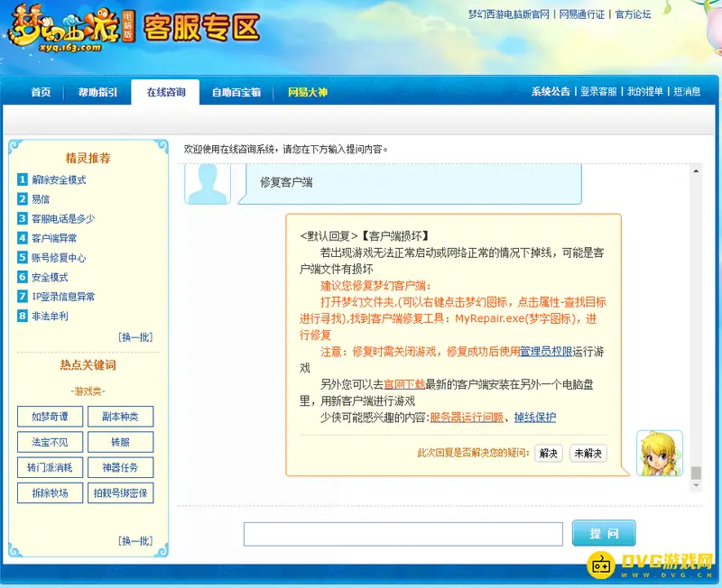Open the 网易通行证 link
This screenshot has width=722, height=588.
pyautogui.click(x=582, y=14)
